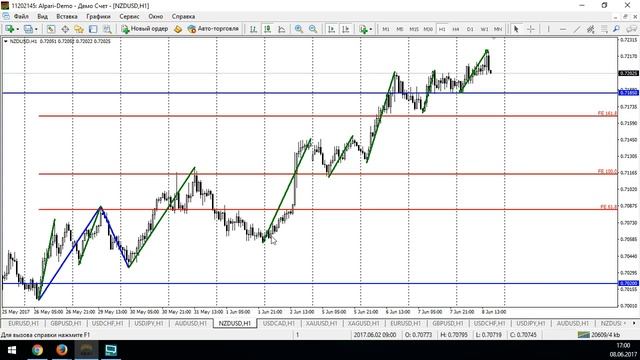This screenshot has height=360, width=640.
Task: Create a new chart with toolbar icon
Action: pyautogui.click(x=9, y=29)
